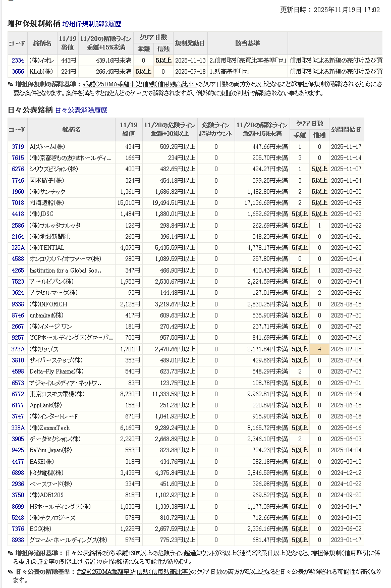Open stock code 4477 BASE link
This screenshot has height=588, width=391.
point(18,461)
